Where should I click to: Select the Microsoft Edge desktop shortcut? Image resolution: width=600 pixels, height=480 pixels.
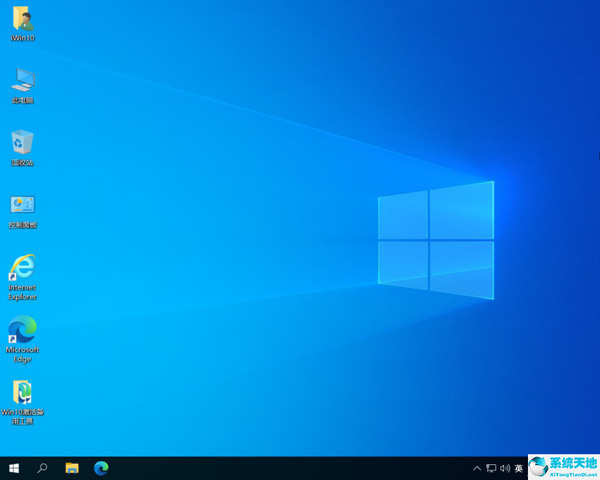(x=22, y=330)
